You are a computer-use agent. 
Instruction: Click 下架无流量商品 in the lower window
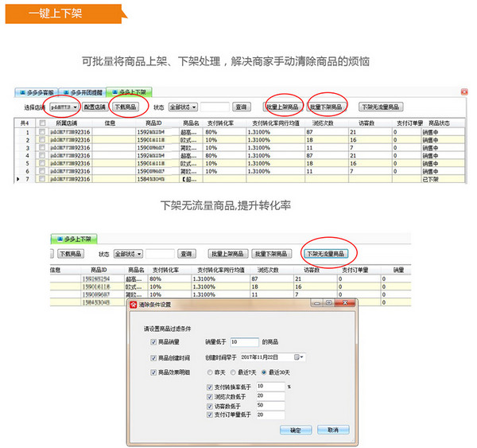coord(326,254)
